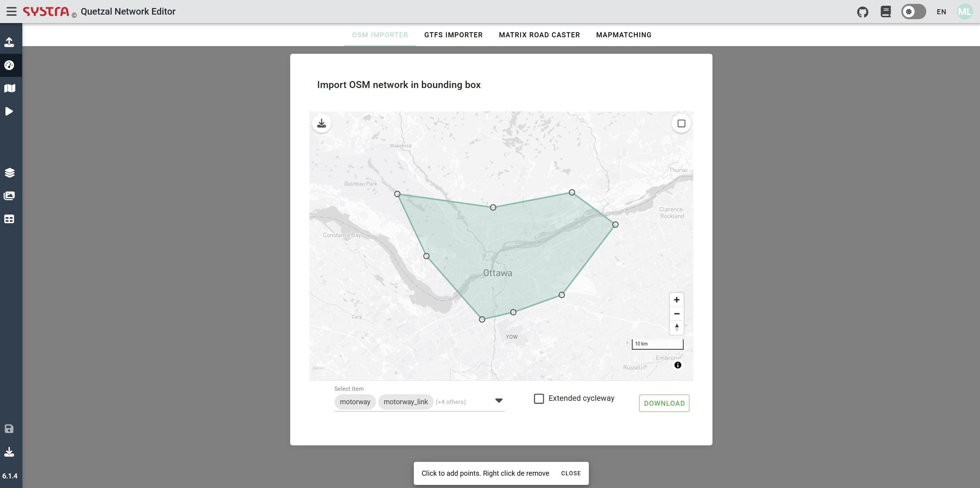Click the polygon vertex just above YOW
980x488 pixels.
point(513,312)
